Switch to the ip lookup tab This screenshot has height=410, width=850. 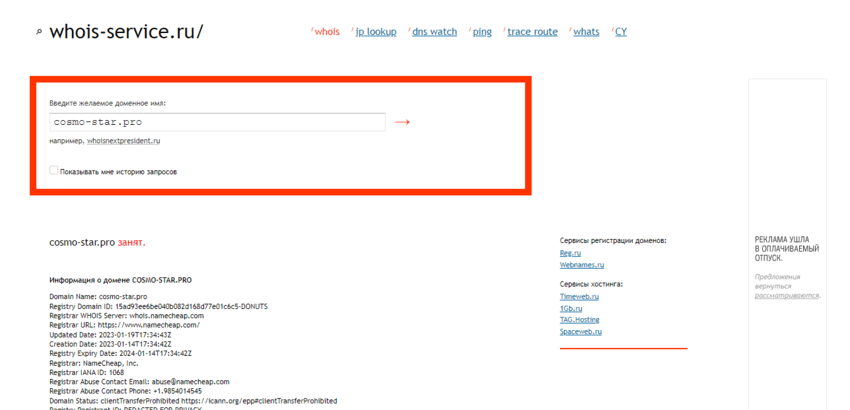click(x=376, y=32)
